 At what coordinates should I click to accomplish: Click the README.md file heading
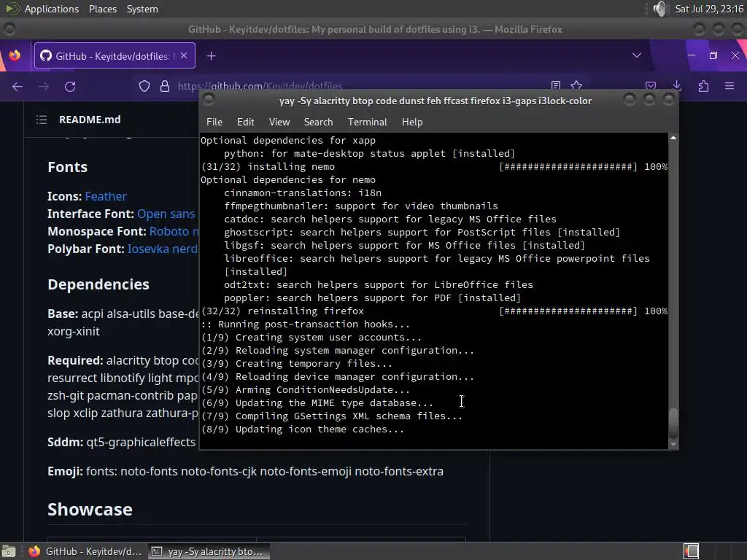click(90, 120)
